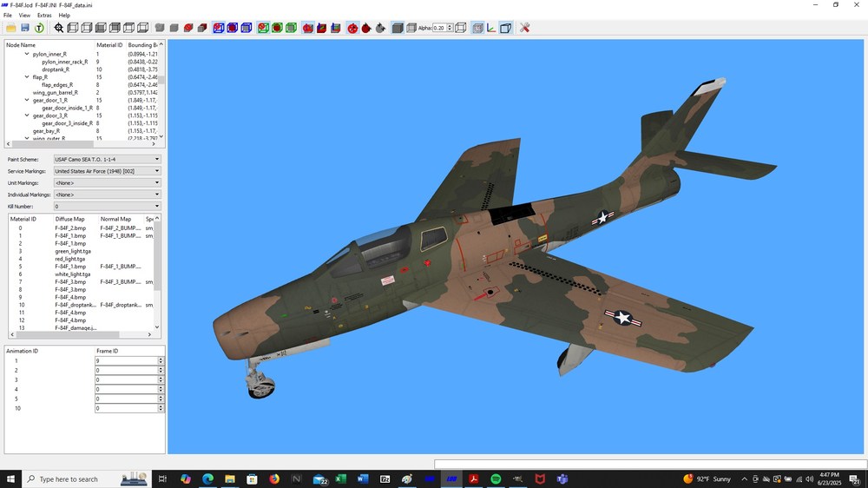Click the coordinate axes icon
Image resolution: width=868 pixels, height=488 pixels.
[491, 28]
